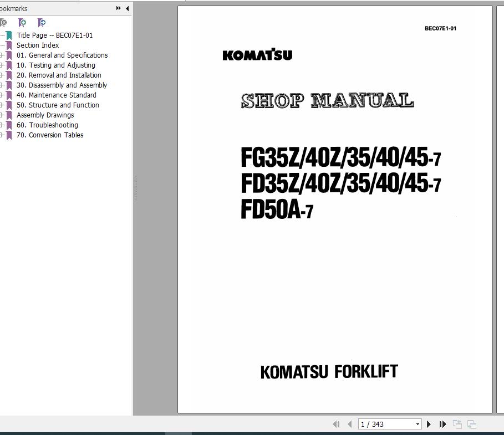Click the duplicate window icon at bottom right
504x435 pixels.
[472, 423]
